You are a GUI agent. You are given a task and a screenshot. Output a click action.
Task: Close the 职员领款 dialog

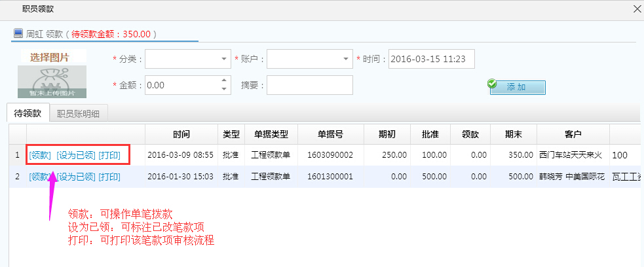coord(636,8)
